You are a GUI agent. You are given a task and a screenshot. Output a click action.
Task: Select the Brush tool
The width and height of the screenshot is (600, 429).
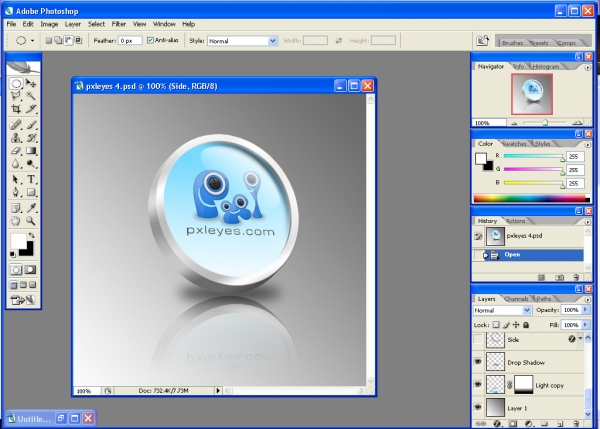[31, 125]
